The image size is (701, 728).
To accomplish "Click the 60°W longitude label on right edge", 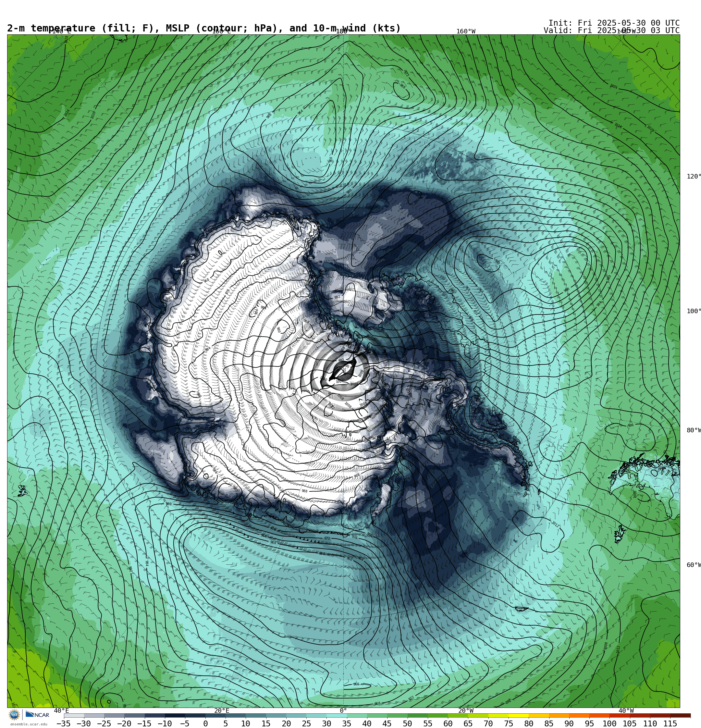I will [x=694, y=565].
